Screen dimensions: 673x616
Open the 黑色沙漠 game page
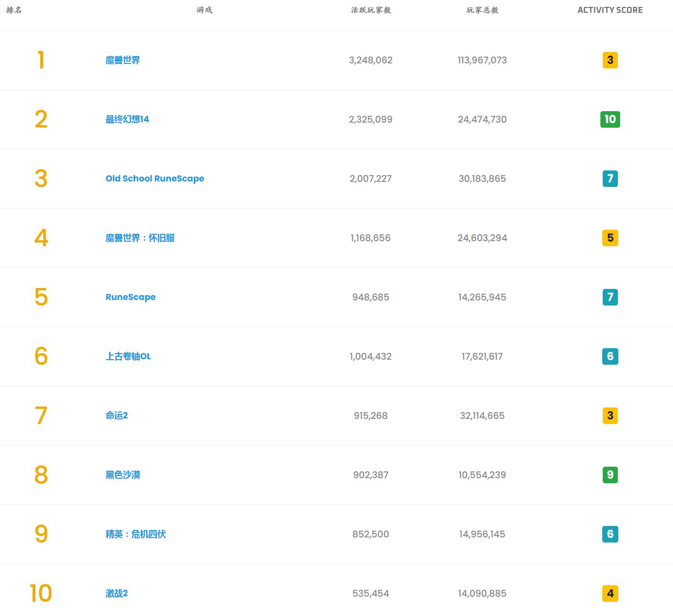point(121,475)
